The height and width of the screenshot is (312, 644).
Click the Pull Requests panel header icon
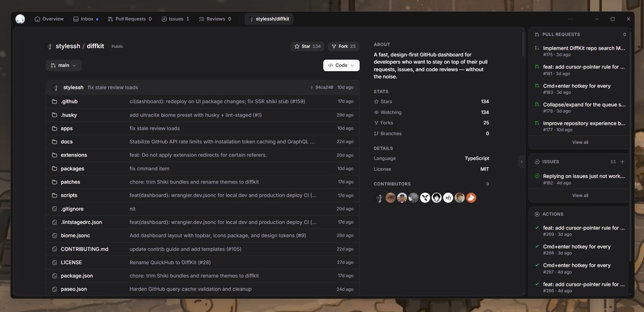click(537, 34)
